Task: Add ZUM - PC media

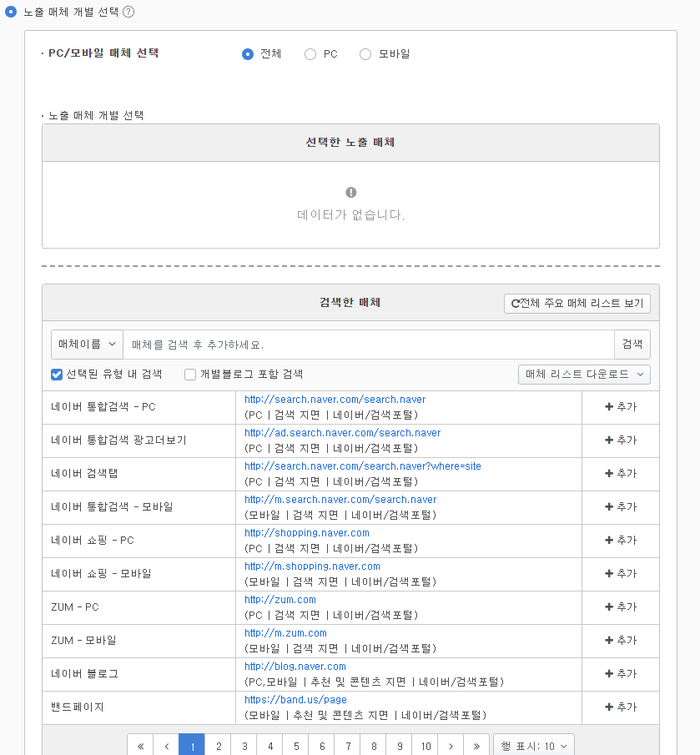Action: click(621, 607)
